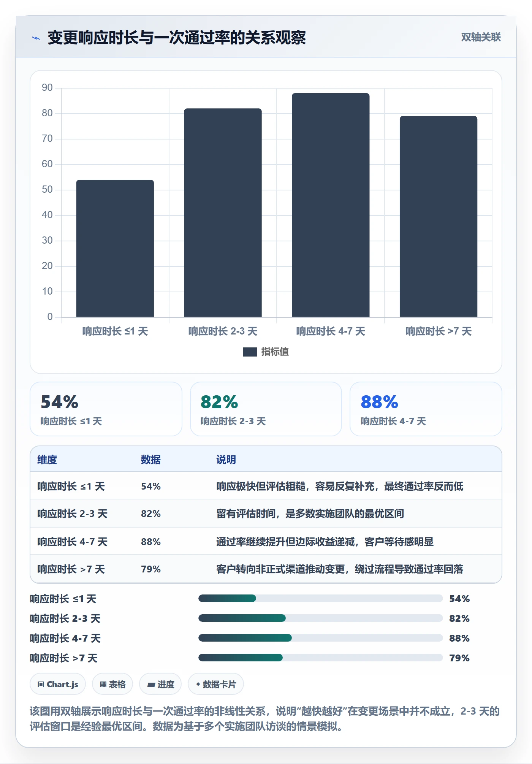Click the 79% cell in the table
The width and height of the screenshot is (532, 764).
[151, 569]
